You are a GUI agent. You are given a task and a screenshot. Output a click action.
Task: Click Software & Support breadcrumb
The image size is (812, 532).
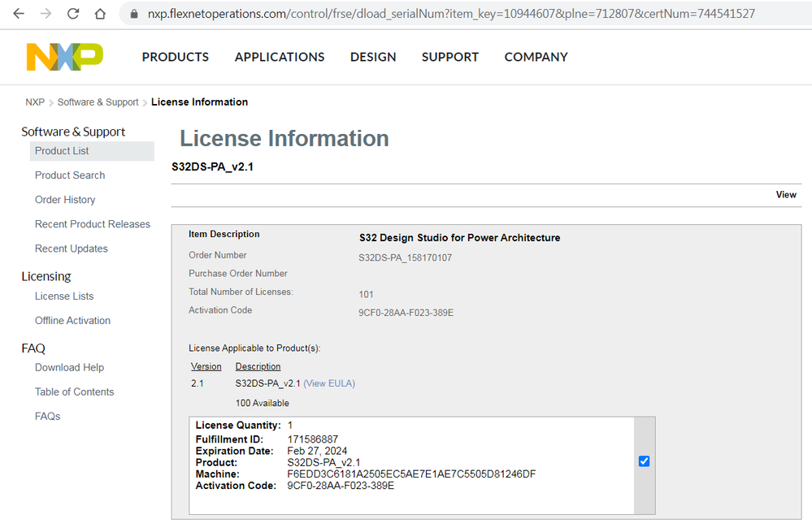98,102
